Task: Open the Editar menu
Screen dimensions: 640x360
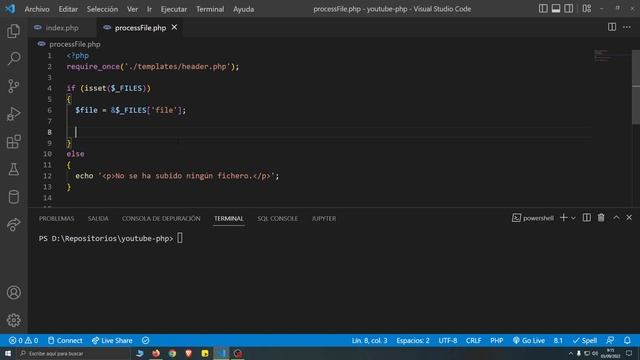Action: tap(68, 9)
